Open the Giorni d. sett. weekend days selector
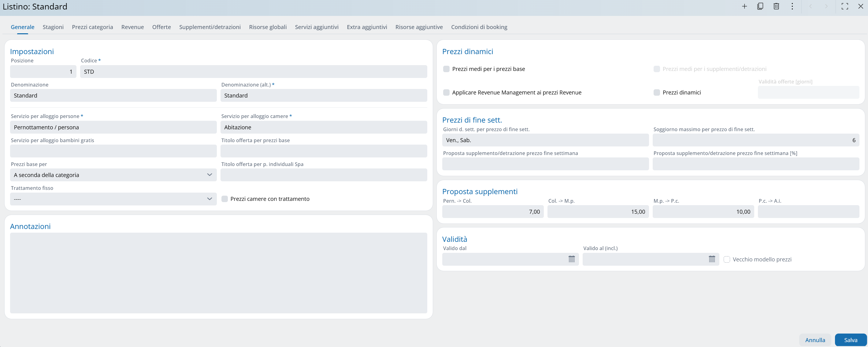 545,140
